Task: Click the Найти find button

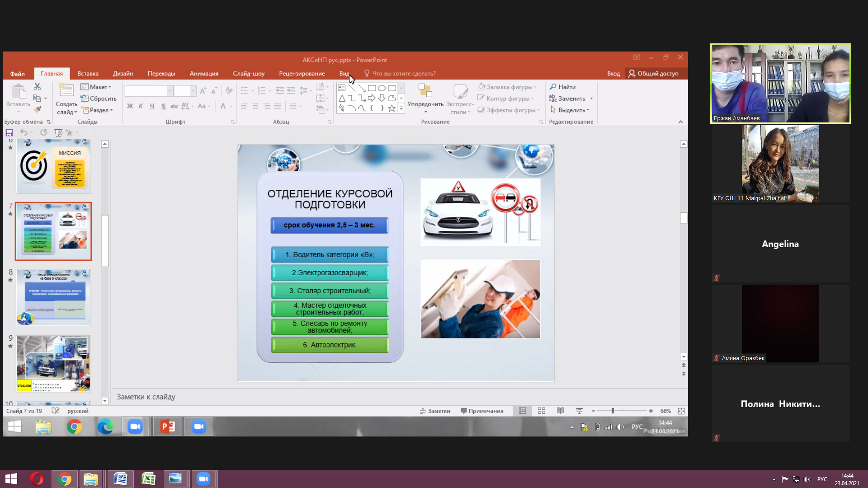Action: [563, 87]
